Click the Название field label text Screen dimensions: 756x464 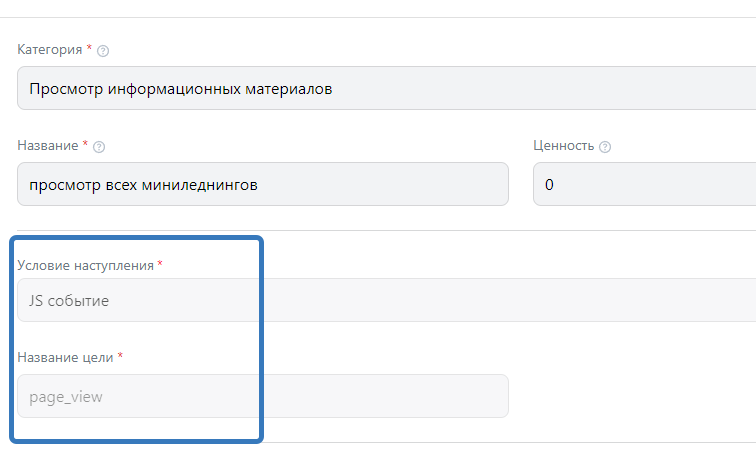coord(47,146)
